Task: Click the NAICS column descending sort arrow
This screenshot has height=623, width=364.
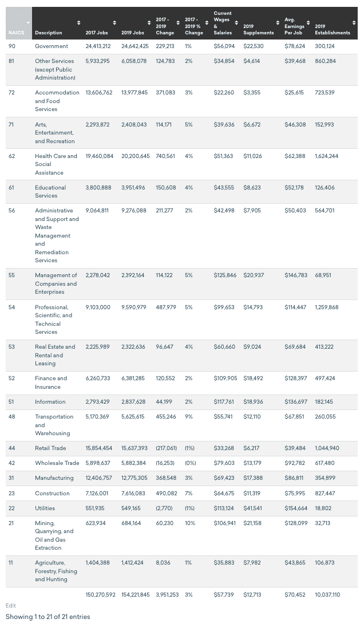Action: (28, 22)
